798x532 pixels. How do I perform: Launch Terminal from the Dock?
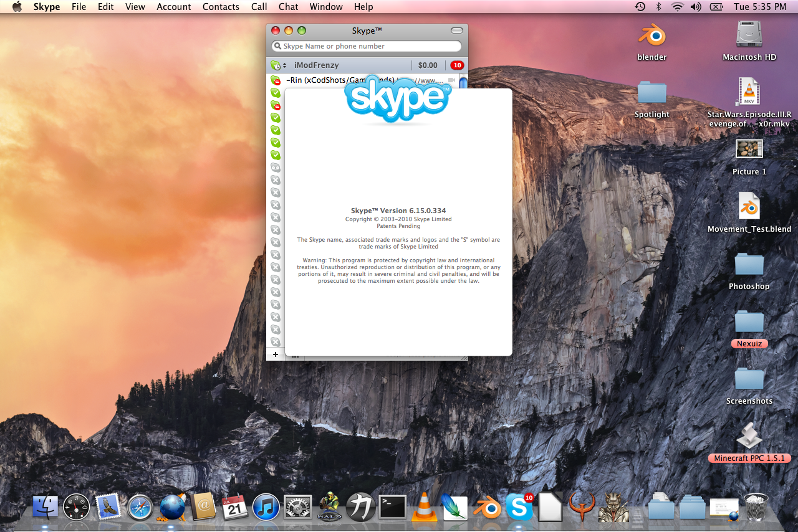tap(393, 506)
